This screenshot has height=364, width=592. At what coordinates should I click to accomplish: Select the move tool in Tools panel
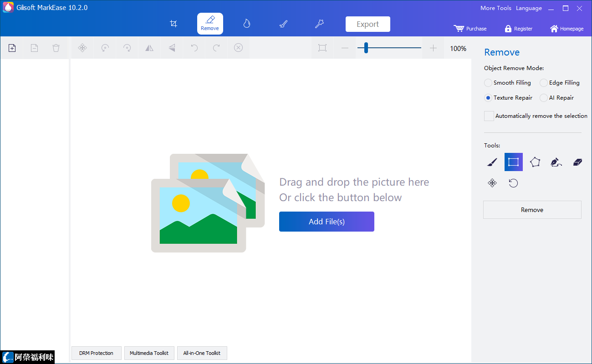[492, 183]
